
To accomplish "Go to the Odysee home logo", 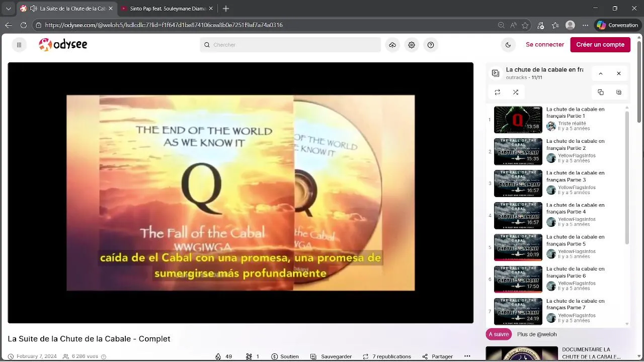I will tap(63, 45).
